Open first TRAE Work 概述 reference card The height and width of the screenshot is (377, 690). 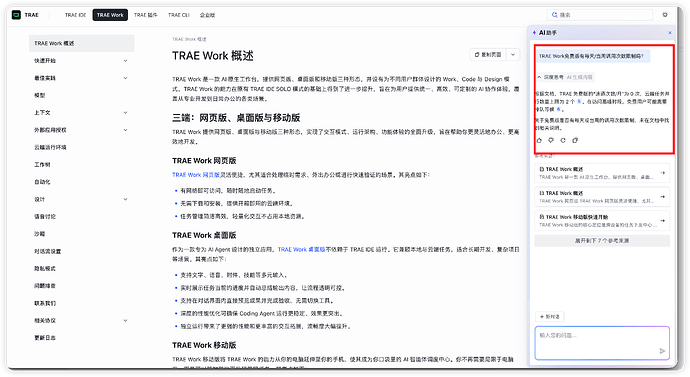[x=602, y=173]
